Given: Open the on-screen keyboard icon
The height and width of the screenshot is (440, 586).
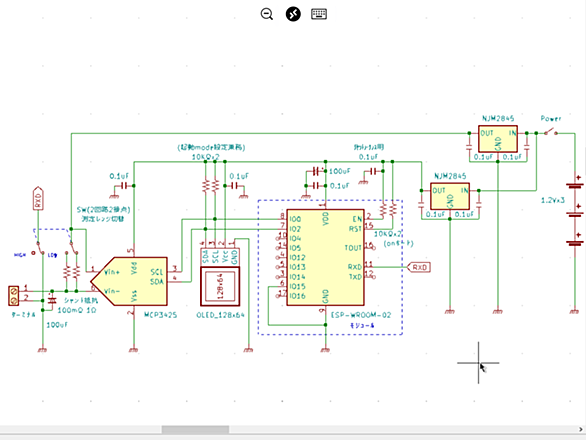Looking at the screenshot, I should click(x=319, y=14).
